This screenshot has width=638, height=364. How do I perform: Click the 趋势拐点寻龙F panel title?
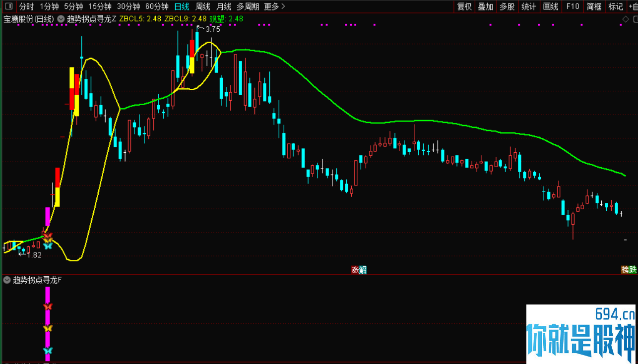[x=37, y=280]
